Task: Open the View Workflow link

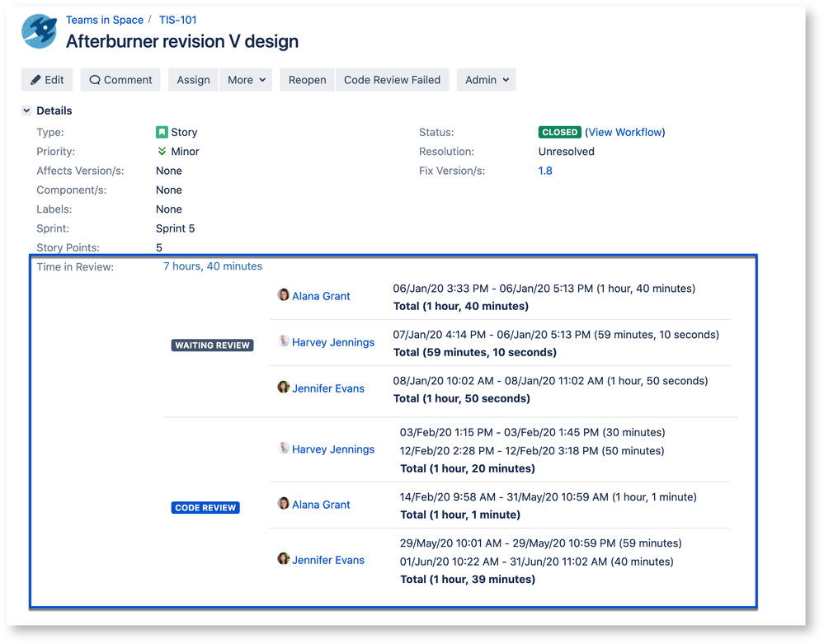Action: pyautogui.click(x=625, y=133)
